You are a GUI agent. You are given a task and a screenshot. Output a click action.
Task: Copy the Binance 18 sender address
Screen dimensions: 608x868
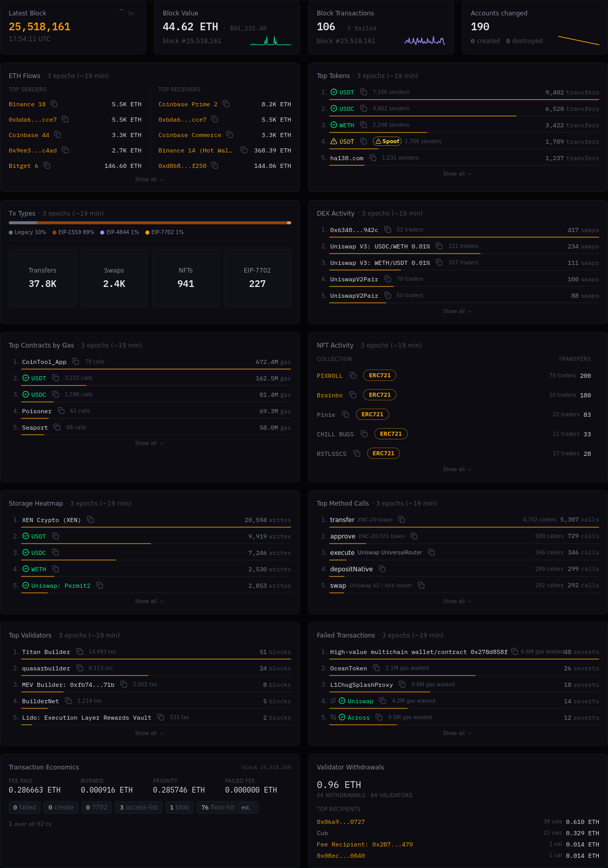pos(54,104)
